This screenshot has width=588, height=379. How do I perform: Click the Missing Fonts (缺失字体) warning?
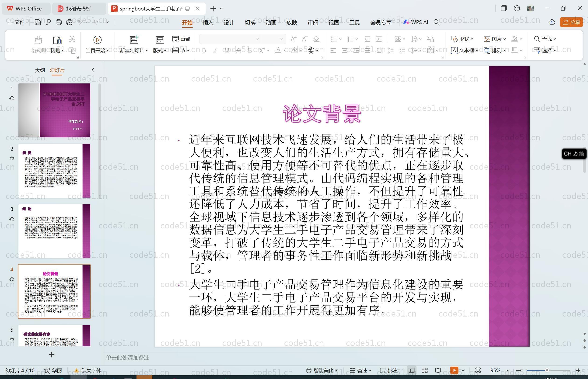(x=88, y=370)
